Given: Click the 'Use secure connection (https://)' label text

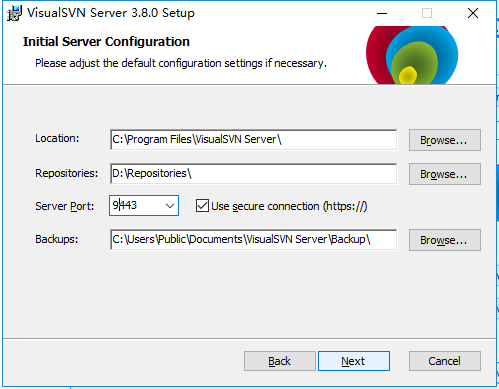Looking at the screenshot, I should 289,206.
